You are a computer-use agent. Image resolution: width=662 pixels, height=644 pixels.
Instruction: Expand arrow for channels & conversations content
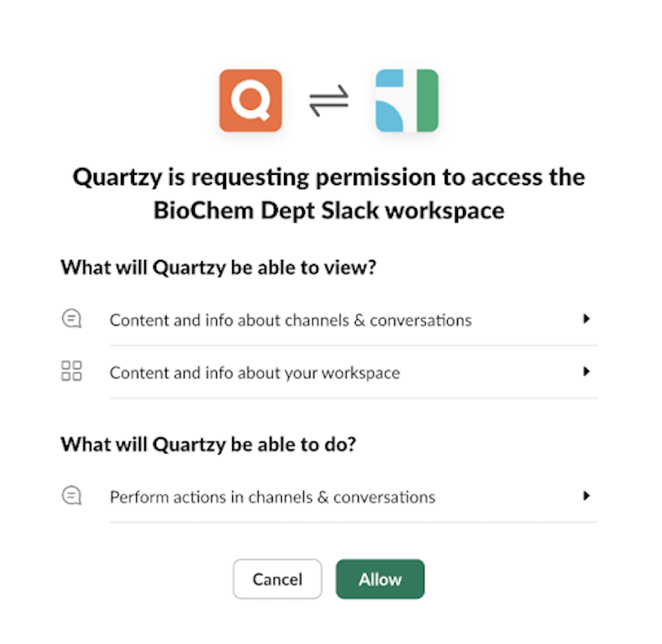pyautogui.click(x=586, y=319)
